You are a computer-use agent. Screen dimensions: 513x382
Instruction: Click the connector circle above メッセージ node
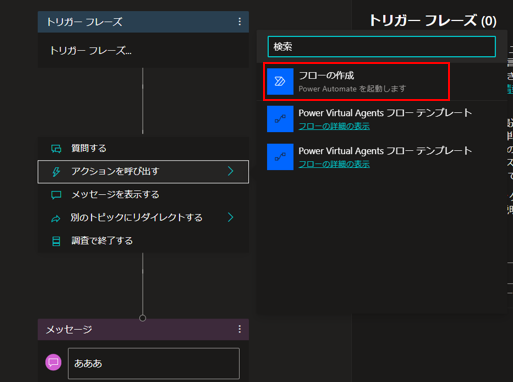143,318
